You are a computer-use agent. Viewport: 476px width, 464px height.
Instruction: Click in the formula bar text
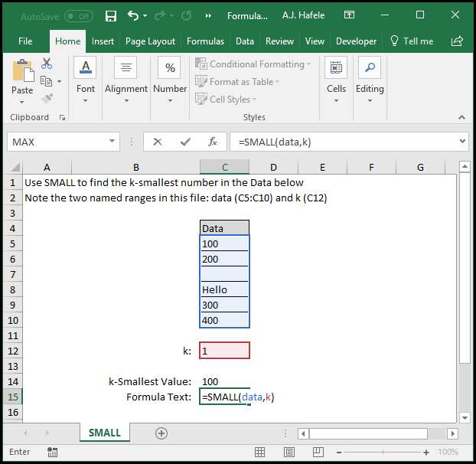click(x=275, y=142)
